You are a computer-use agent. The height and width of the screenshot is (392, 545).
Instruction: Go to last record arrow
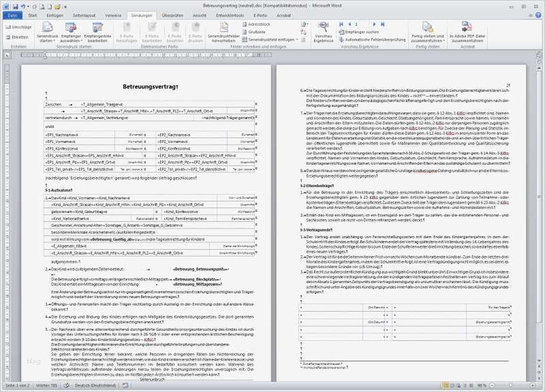pos(382,24)
